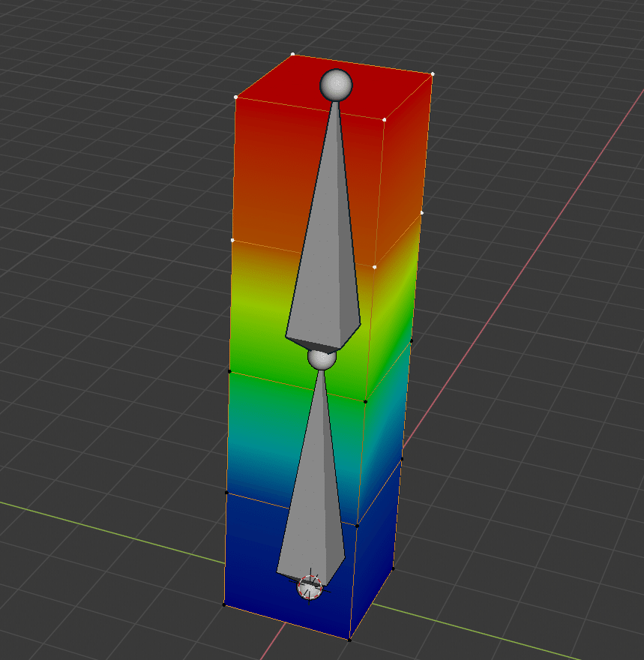This screenshot has height=660, width=644.
Task: Select the black vertex at the mesh's bottom front corner
Action: pos(349,640)
